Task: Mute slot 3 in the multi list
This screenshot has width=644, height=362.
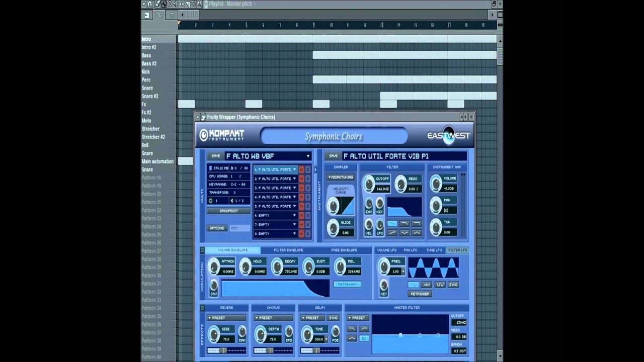Action: [x=301, y=188]
